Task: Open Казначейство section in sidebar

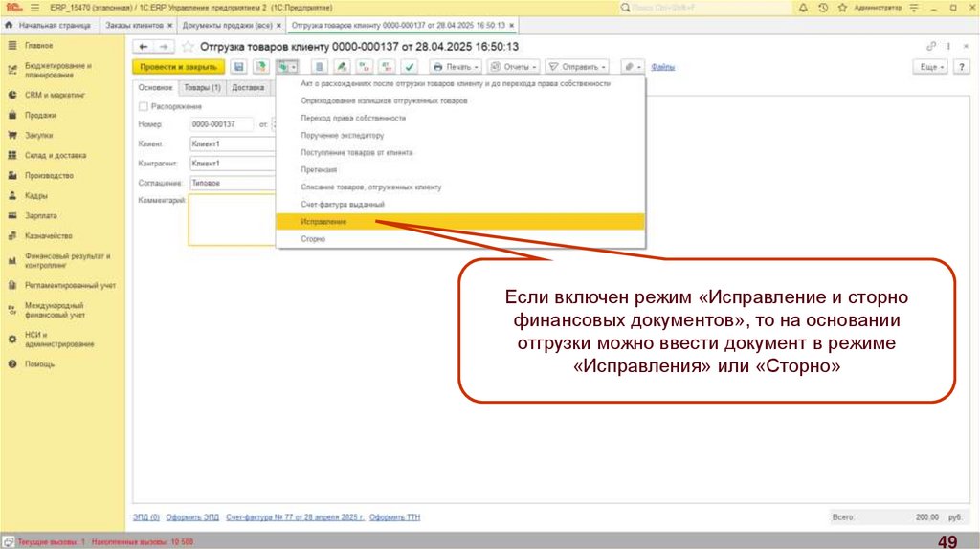Action: (x=48, y=235)
